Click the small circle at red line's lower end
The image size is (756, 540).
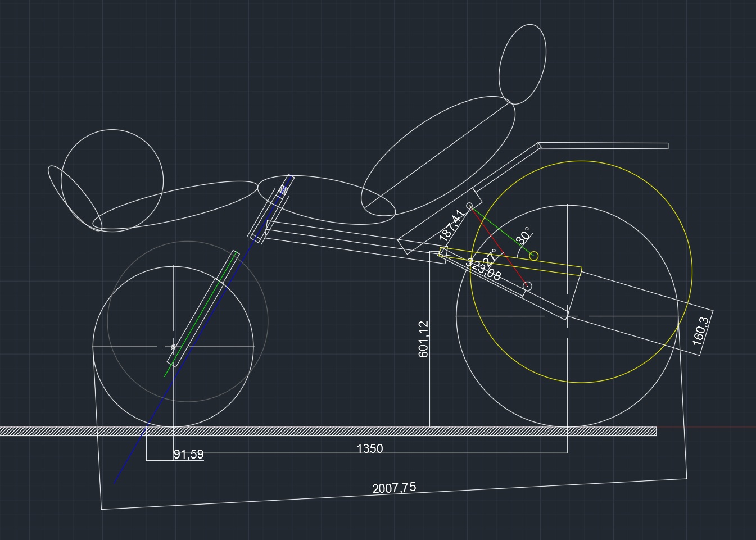pos(527,286)
